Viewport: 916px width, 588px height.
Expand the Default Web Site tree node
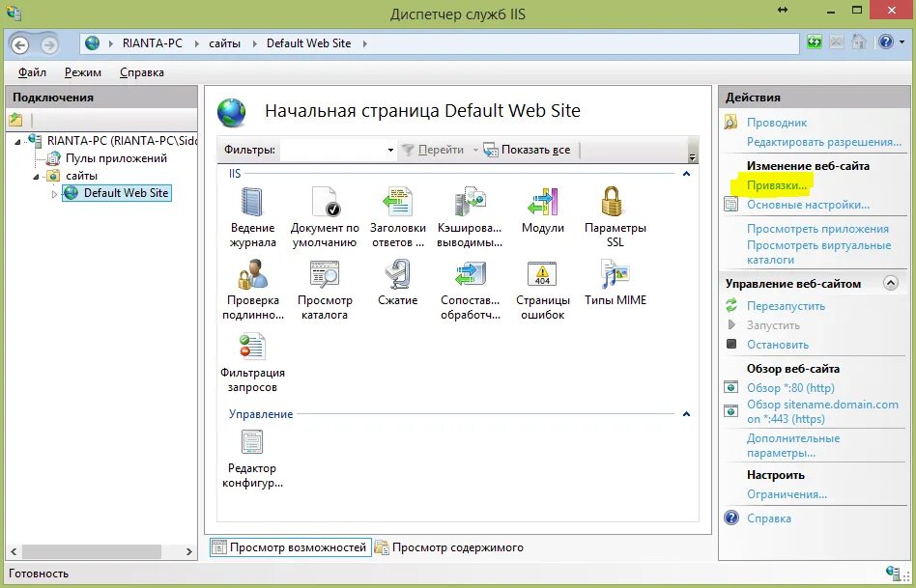[55, 192]
